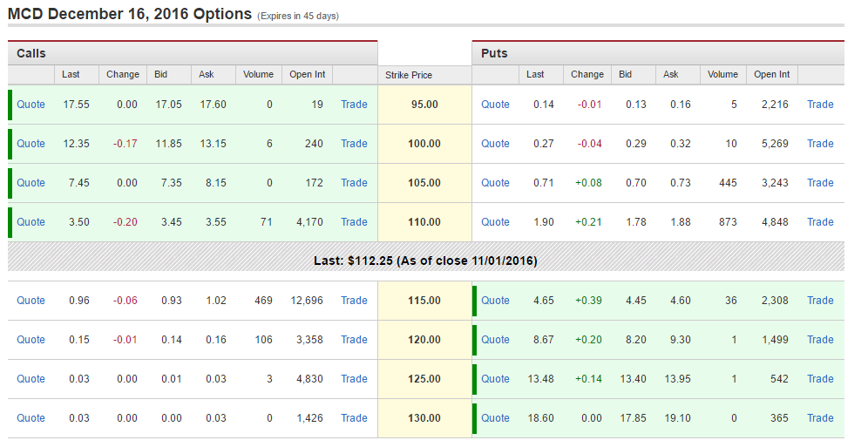The width and height of the screenshot is (868, 447).
Task: Click the calls Last value 17.55
Action: [x=77, y=105]
